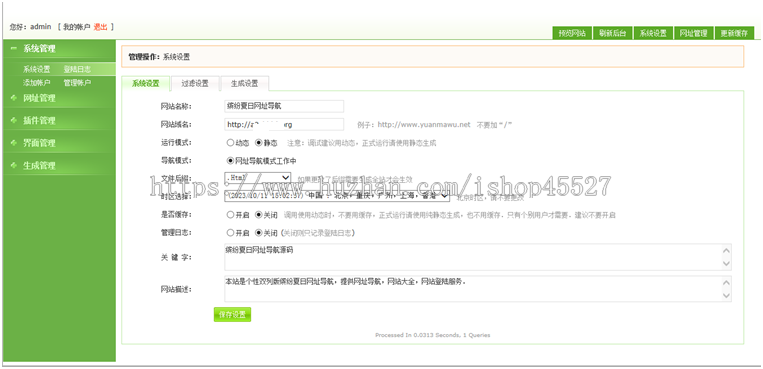Expand the 界面管理 sidebar section

39,143
